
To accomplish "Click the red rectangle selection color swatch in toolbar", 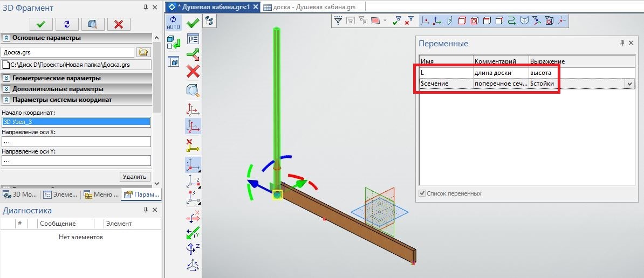I will (375, 20).
